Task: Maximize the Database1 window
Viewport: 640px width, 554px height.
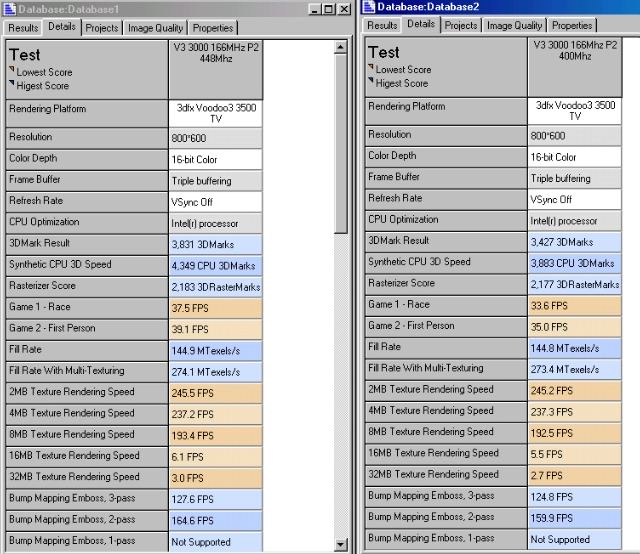Action: coord(327,9)
